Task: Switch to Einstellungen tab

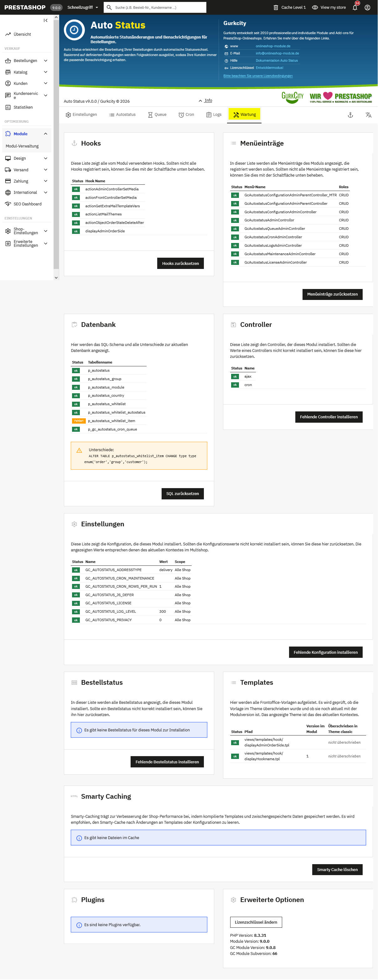Action: (x=81, y=115)
